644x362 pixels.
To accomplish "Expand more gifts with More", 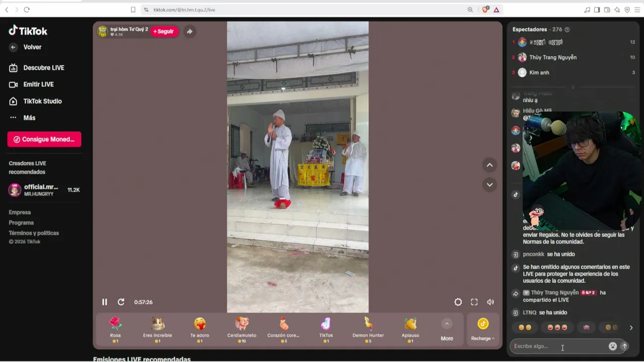I will [447, 330].
